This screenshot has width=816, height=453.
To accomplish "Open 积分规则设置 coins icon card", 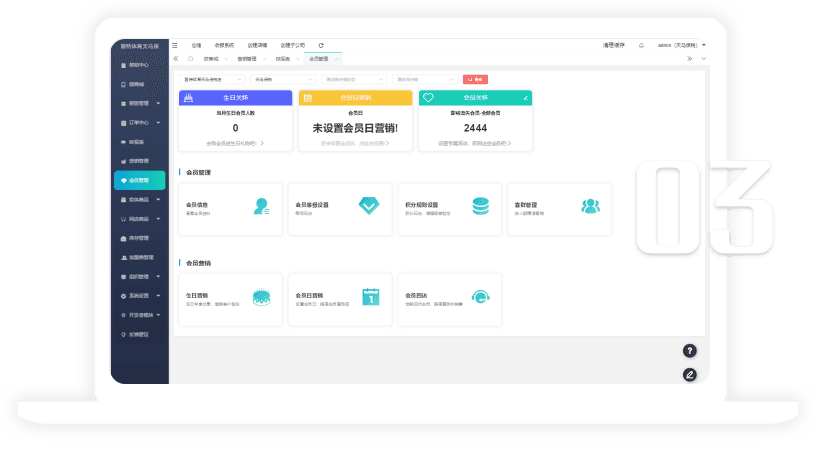I will point(448,207).
